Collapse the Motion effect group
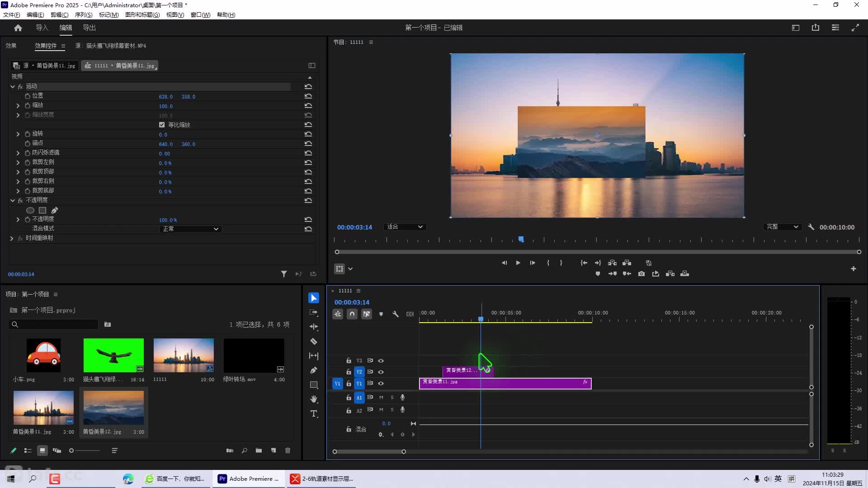The width and height of the screenshot is (868, 488). pyautogui.click(x=13, y=86)
